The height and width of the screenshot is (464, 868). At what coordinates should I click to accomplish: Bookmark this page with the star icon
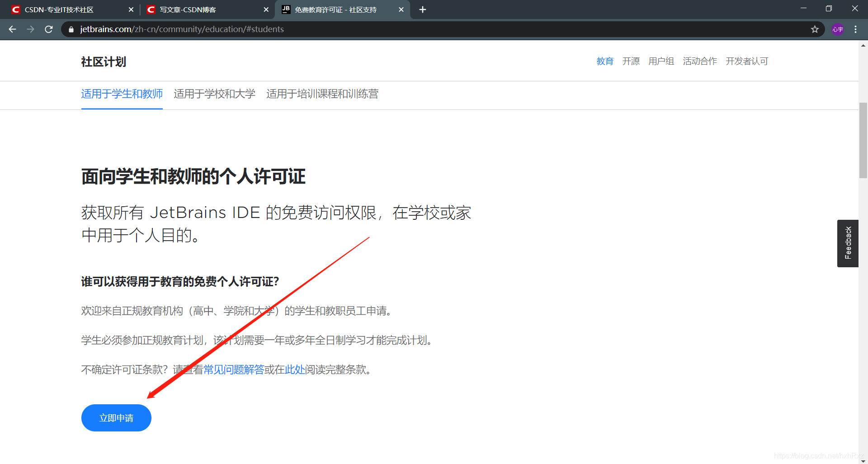click(815, 29)
